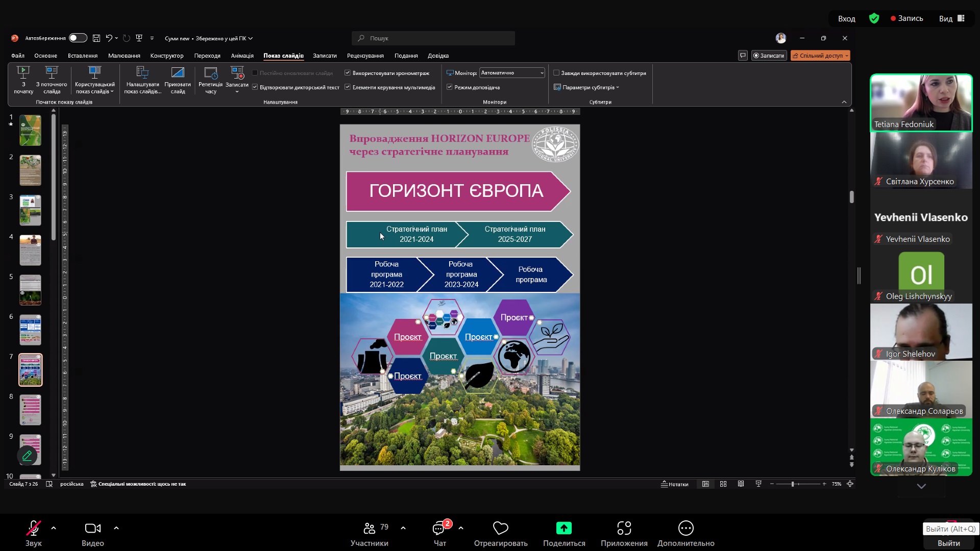Open the Файл menu
980x551 pixels.
[x=18, y=56]
